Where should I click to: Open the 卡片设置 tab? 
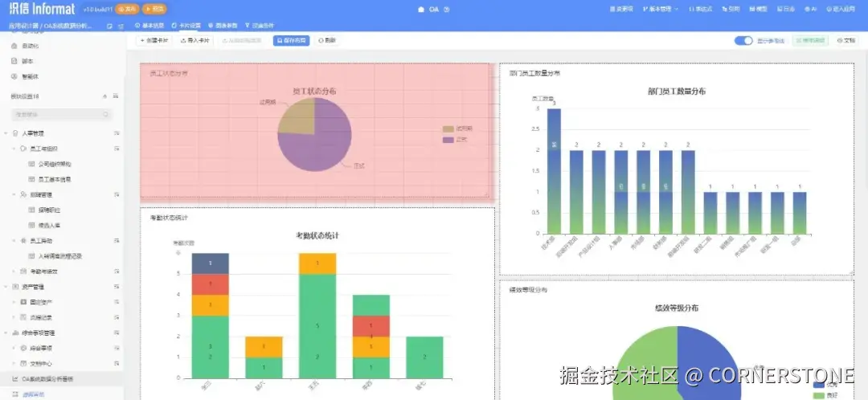click(186, 26)
